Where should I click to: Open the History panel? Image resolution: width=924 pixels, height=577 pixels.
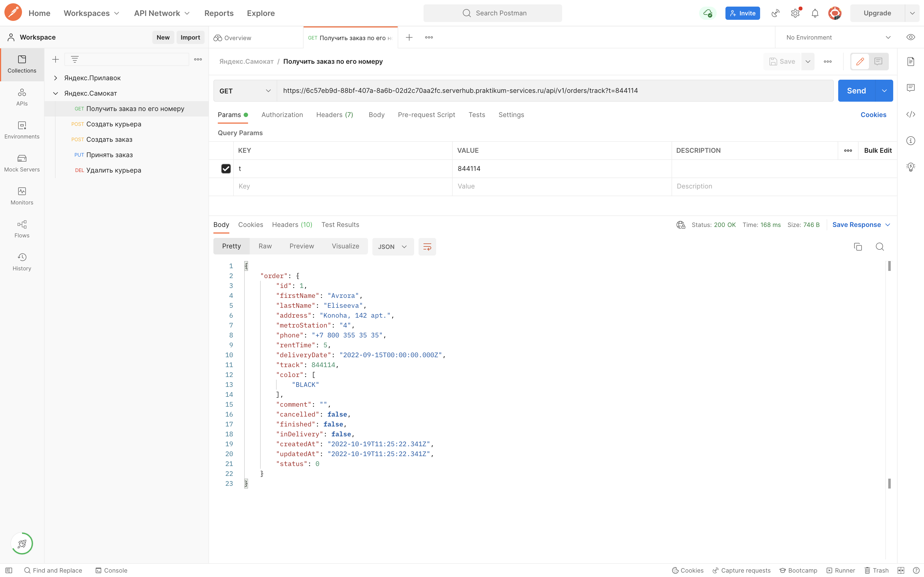coord(21,261)
